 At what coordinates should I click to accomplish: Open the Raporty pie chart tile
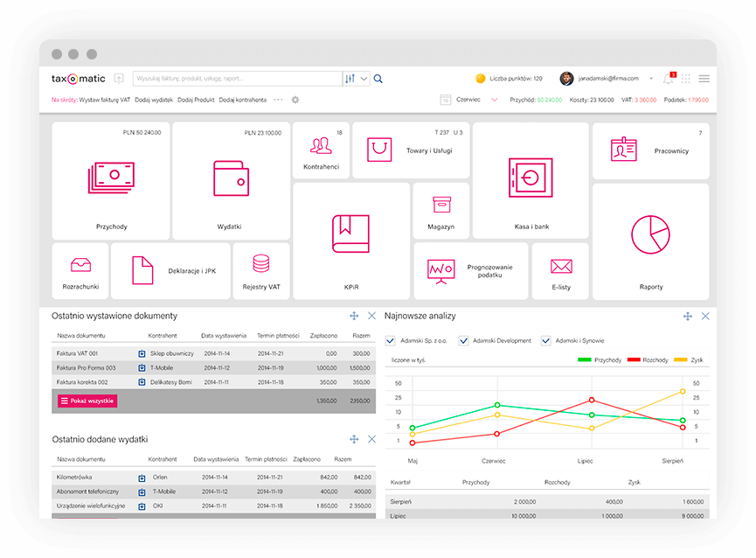click(x=650, y=241)
